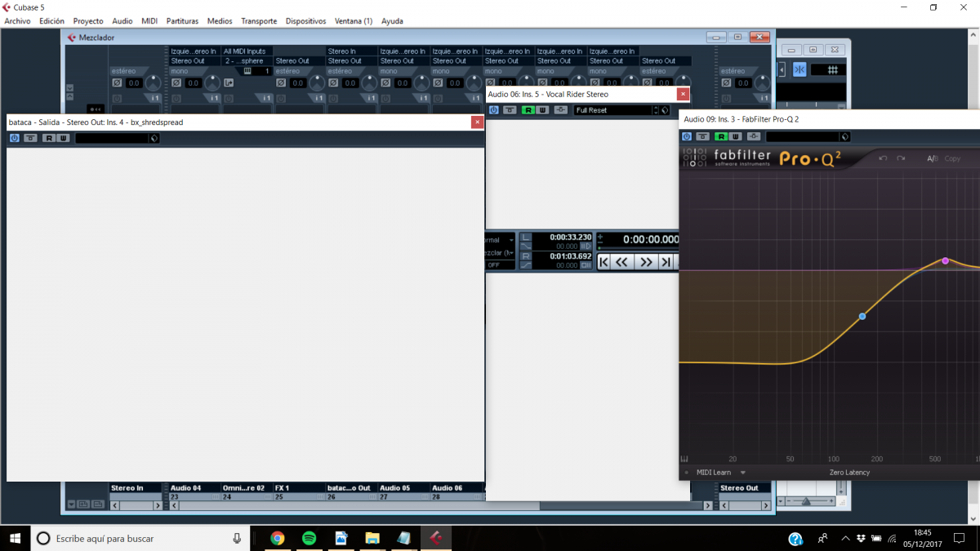This screenshot has height=551, width=980.
Task: Adjust the zoom slider in background window
Action: pos(807,501)
